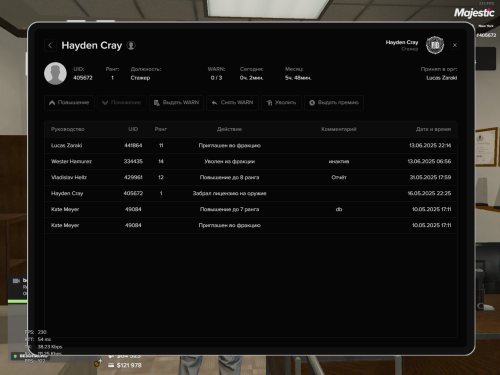Open the FIB faction badge icon
The width and height of the screenshot is (500, 375).
pos(435,45)
